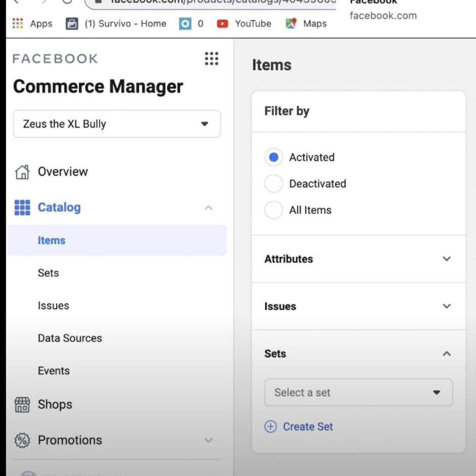Click the Create Set link

(x=308, y=426)
